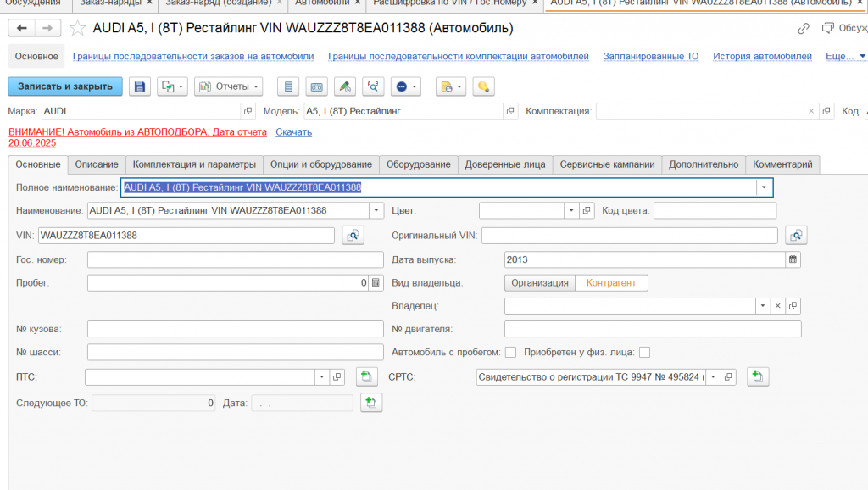Click the VIN search magnifier icon
The width and height of the screenshot is (868, 490).
[x=353, y=236]
